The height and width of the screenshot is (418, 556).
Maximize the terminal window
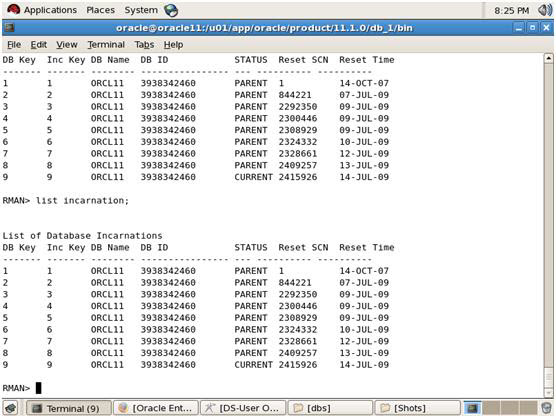point(532,28)
